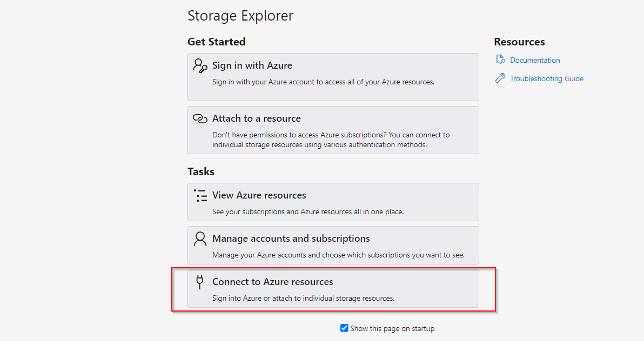The width and height of the screenshot is (644, 344).
Task: Click the list icon for View Azure resources
Action: [x=200, y=196]
